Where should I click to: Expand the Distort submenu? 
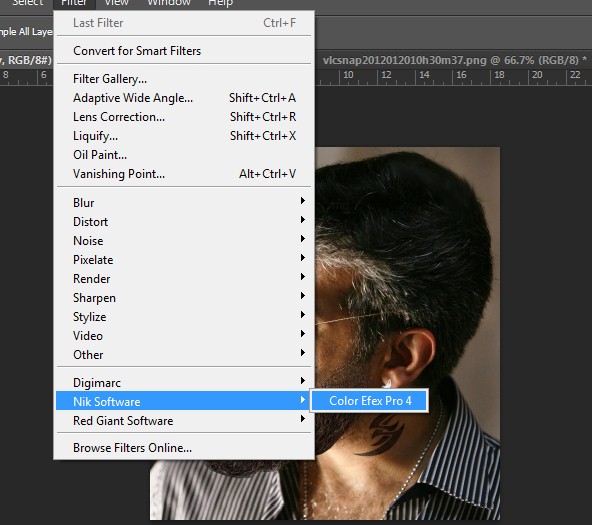pos(184,222)
